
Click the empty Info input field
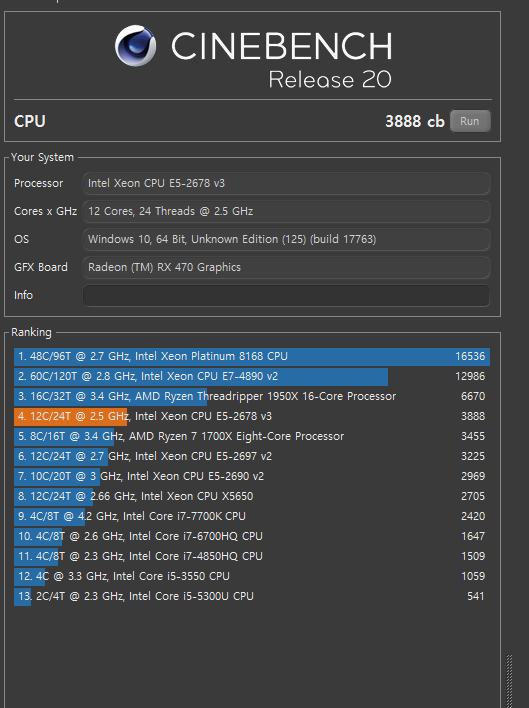point(287,295)
